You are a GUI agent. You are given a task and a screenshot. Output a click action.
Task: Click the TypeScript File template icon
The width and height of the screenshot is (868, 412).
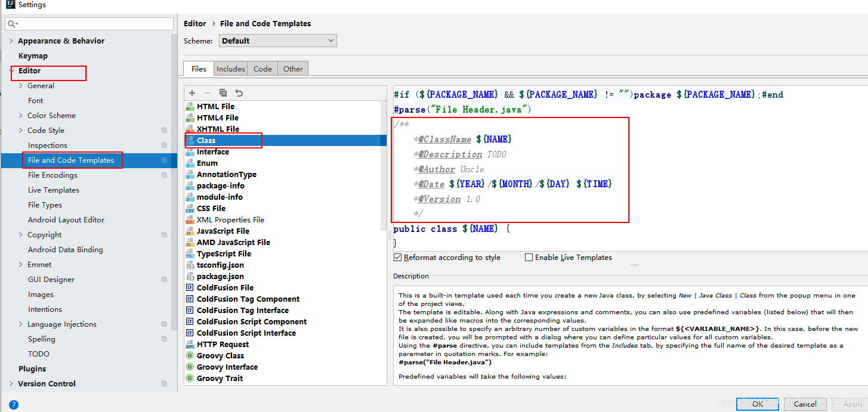pyautogui.click(x=190, y=254)
